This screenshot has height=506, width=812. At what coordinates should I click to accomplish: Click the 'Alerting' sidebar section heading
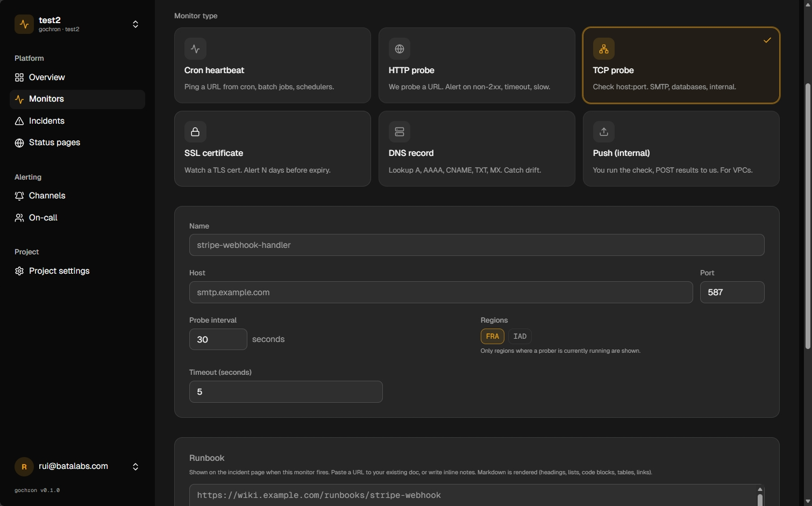28,177
